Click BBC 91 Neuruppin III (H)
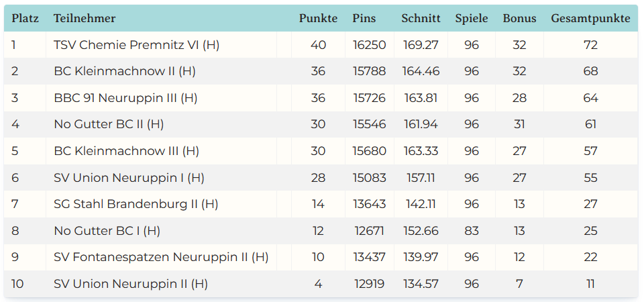The height and width of the screenshot is (302, 644). (x=125, y=98)
